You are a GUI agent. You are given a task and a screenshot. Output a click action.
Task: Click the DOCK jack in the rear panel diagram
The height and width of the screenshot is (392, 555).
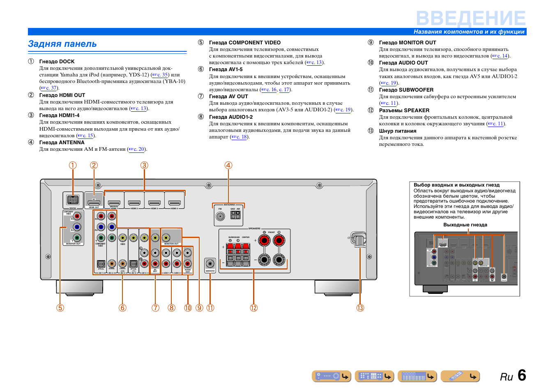click(73, 200)
